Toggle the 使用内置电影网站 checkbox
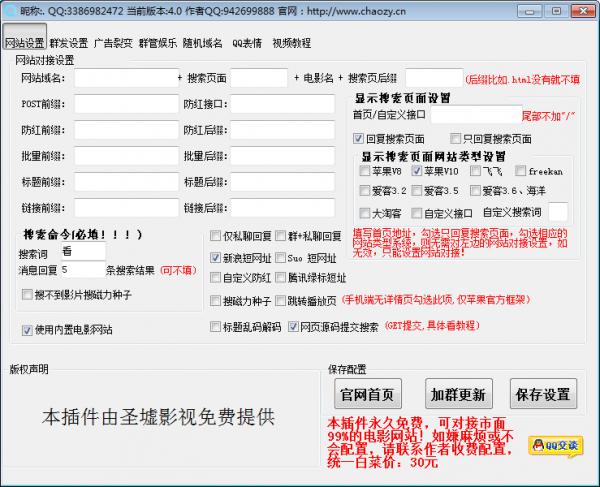Image resolution: width=600 pixels, height=487 pixels. click(27, 329)
